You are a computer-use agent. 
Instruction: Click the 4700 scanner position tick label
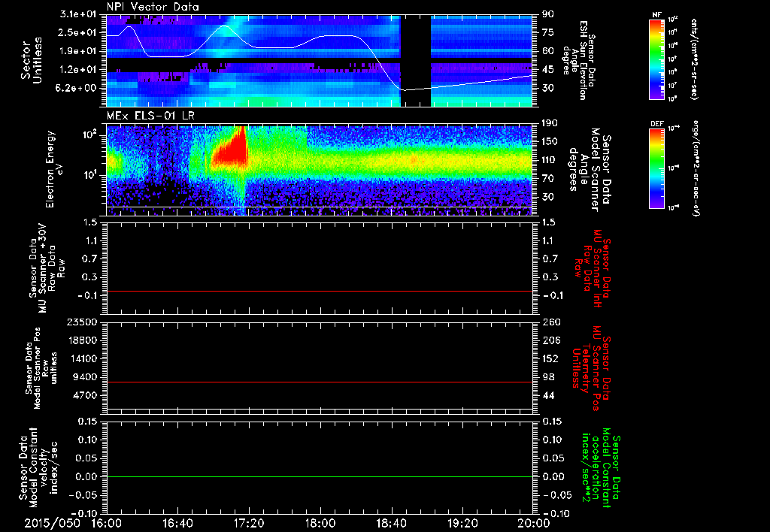coord(85,395)
